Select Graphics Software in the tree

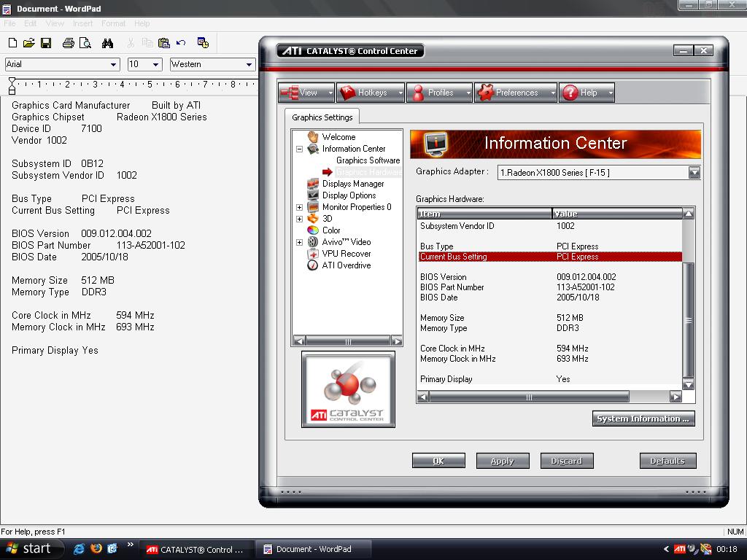click(367, 160)
